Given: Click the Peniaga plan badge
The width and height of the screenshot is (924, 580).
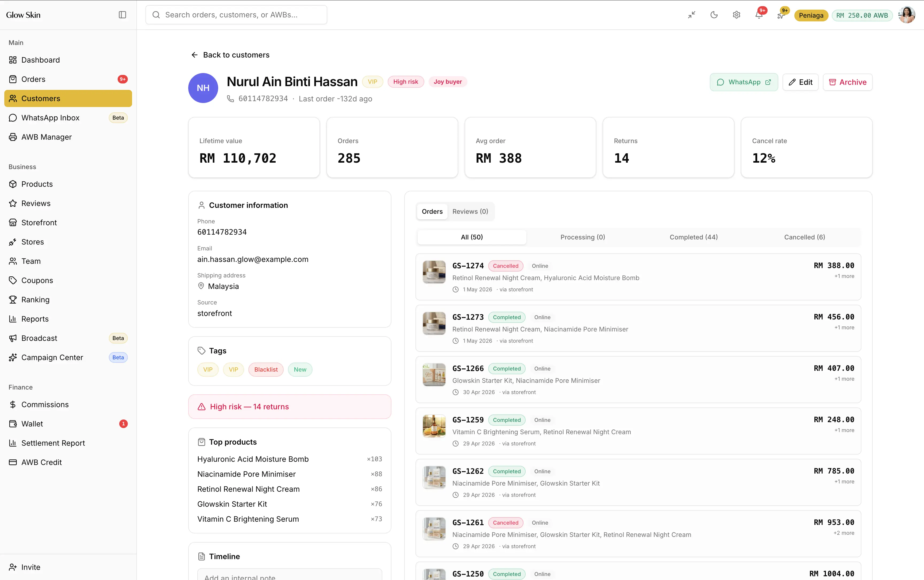Looking at the screenshot, I should 811,15.
